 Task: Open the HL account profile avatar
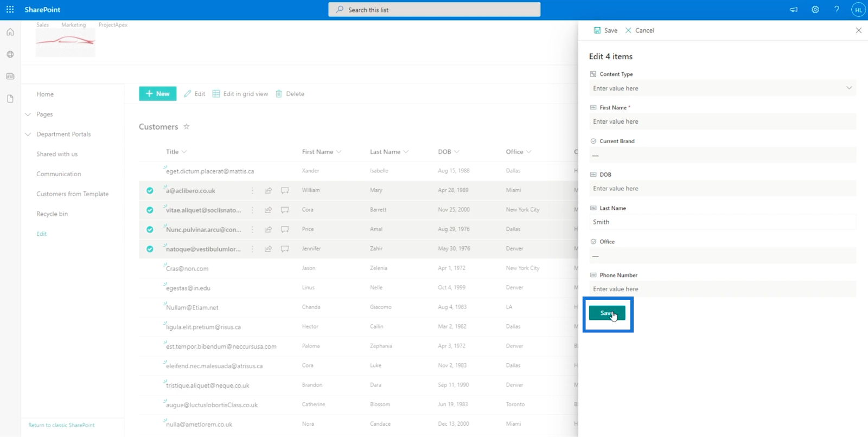[858, 10]
